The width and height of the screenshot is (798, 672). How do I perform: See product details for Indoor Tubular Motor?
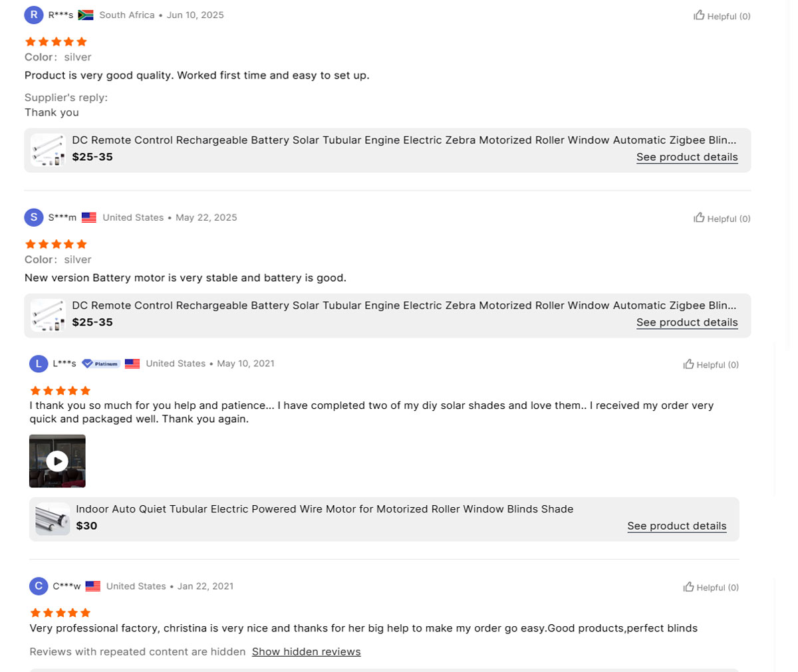pyautogui.click(x=676, y=526)
